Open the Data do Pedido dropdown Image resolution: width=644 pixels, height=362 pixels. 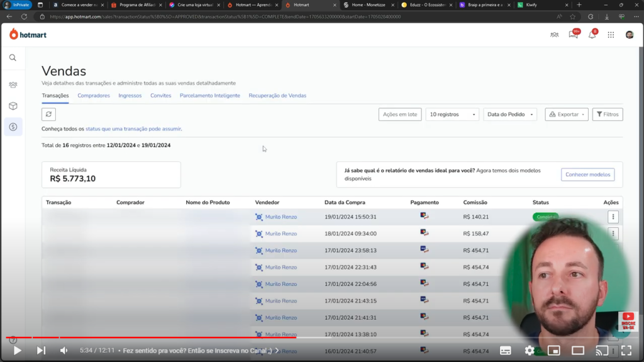point(511,115)
